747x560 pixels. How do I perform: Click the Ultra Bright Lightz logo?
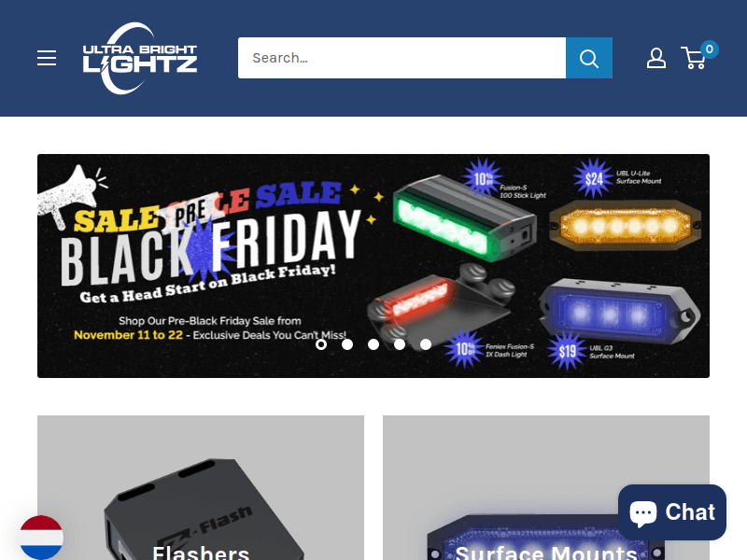[139, 58]
